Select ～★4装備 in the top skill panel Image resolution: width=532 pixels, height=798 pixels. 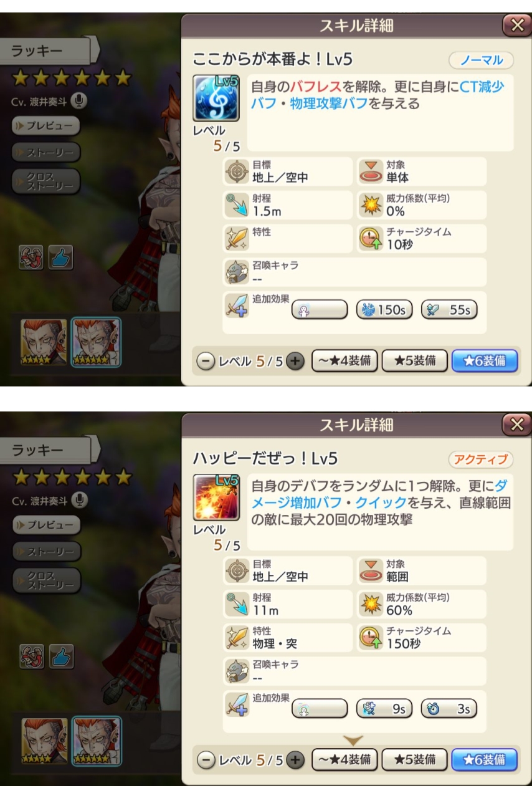pos(344,360)
